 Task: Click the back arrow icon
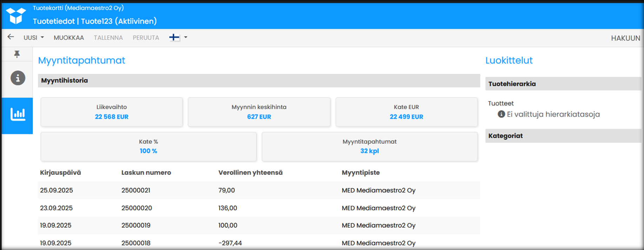[11, 37]
